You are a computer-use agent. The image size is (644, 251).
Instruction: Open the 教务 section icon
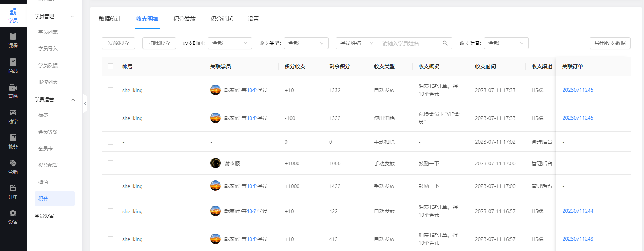(x=13, y=137)
